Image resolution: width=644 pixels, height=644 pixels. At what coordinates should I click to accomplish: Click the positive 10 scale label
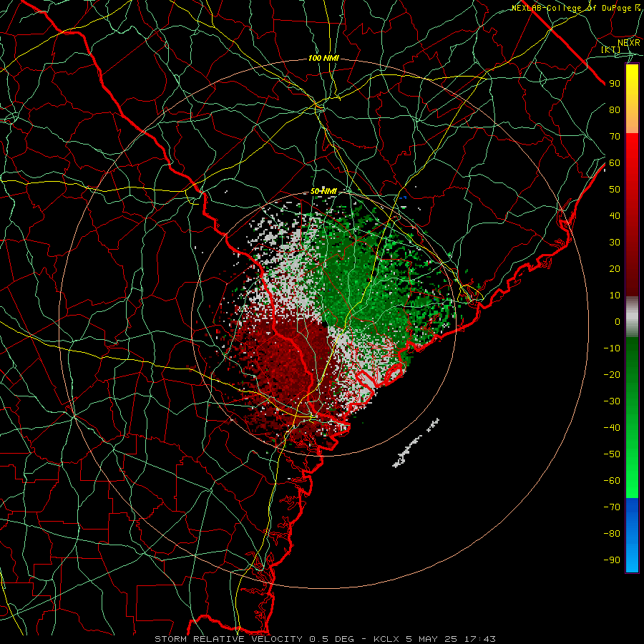tap(615, 296)
